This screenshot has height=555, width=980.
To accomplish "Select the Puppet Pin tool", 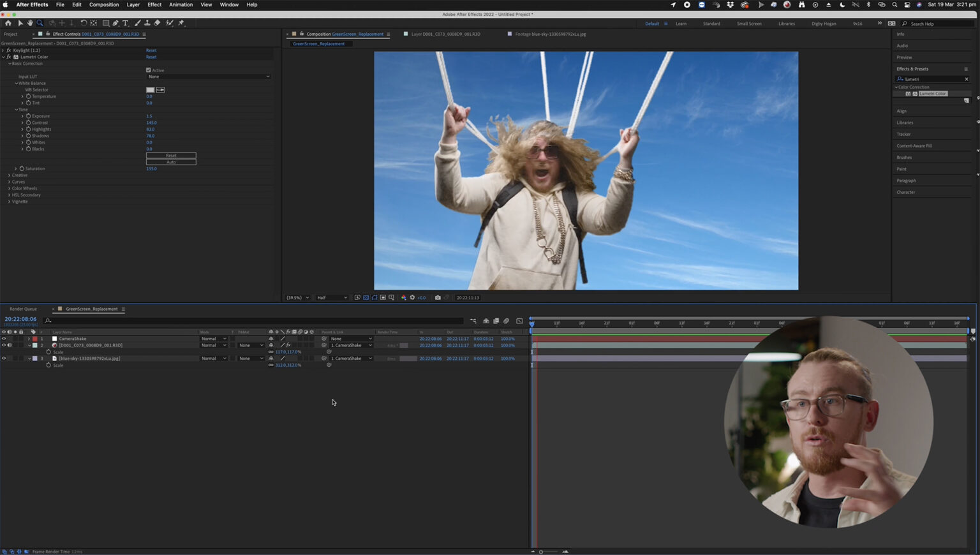I will click(182, 23).
